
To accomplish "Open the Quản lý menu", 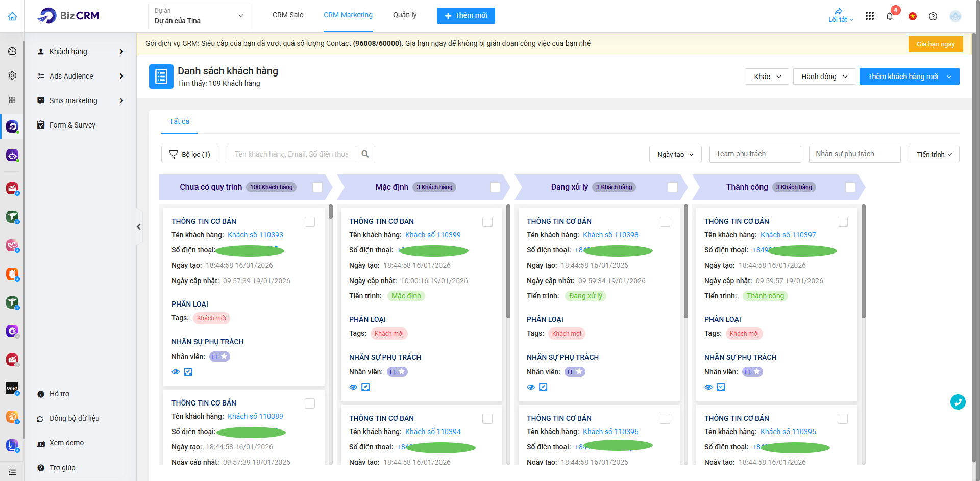I will [x=405, y=15].
